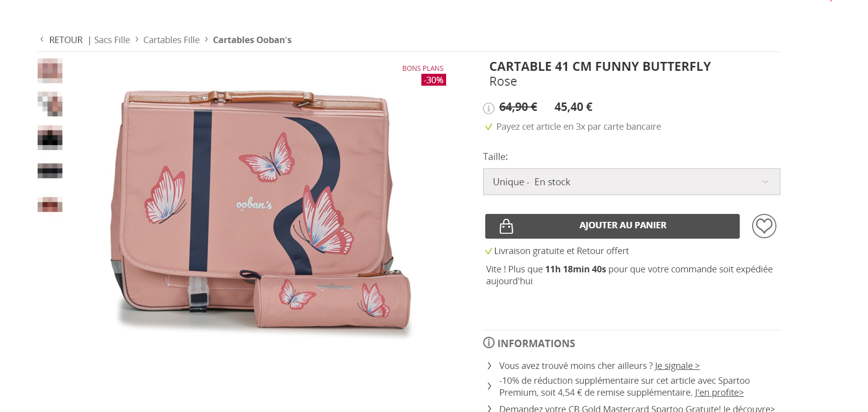Click the RETOUR back link
The height and width of the screenshot is (412, 868).
pyautogui.click(x=66, y=40)
